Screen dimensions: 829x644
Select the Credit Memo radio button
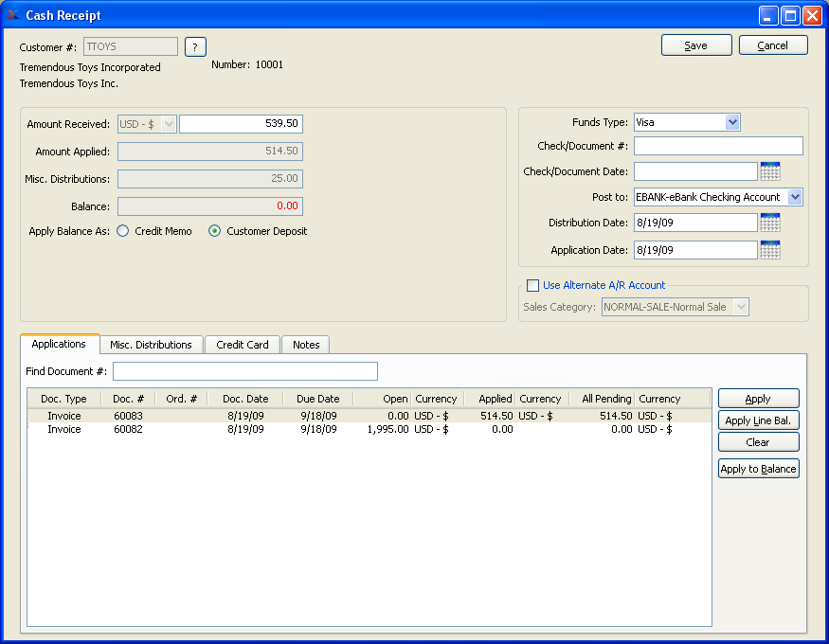click(123, 231)
